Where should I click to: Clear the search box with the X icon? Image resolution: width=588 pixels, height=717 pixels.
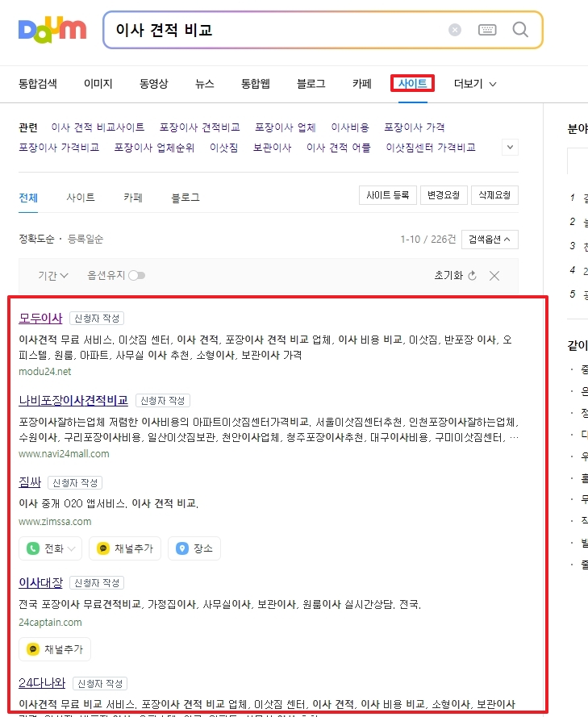click(x=454, y=30)
